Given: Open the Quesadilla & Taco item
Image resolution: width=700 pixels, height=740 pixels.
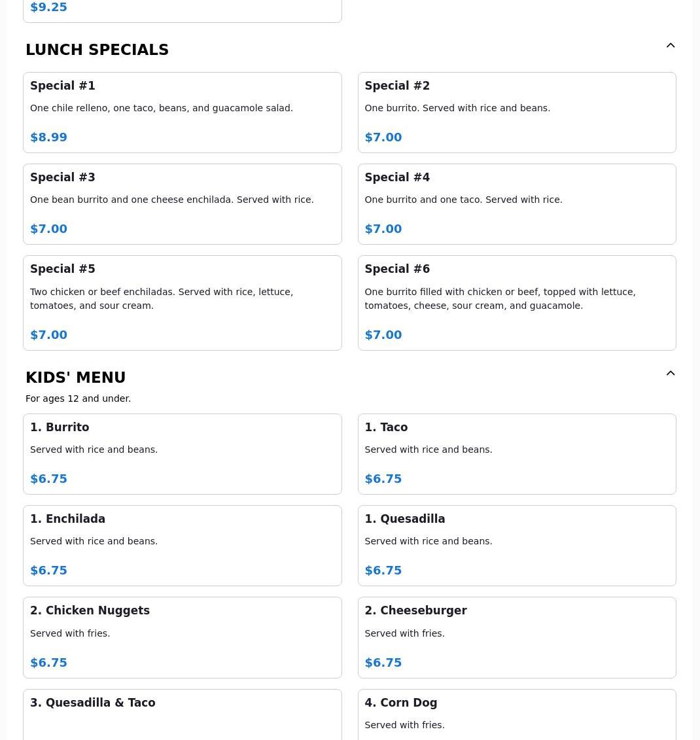Looking at the screenshot, I should (x=182, y=713).
